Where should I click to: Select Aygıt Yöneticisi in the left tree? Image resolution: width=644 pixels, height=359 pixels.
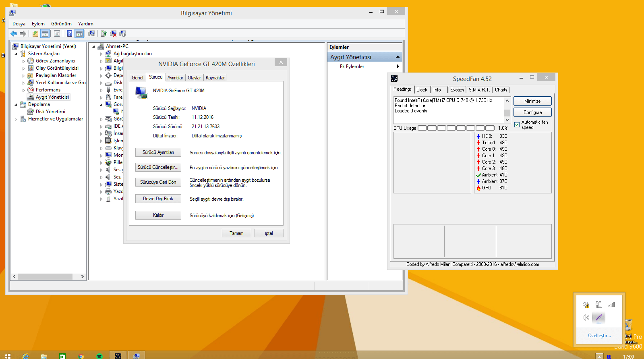52,97
